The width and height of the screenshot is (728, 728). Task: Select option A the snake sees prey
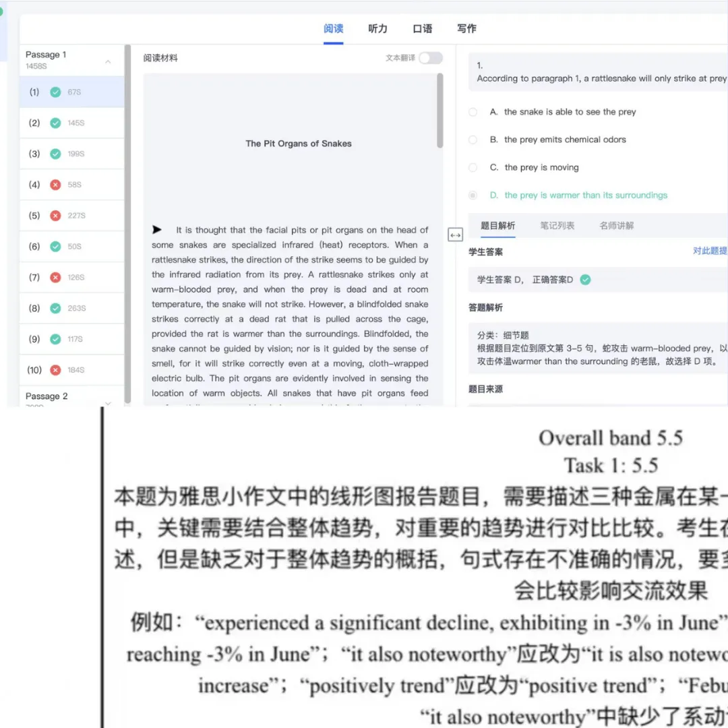coord(473,112)
